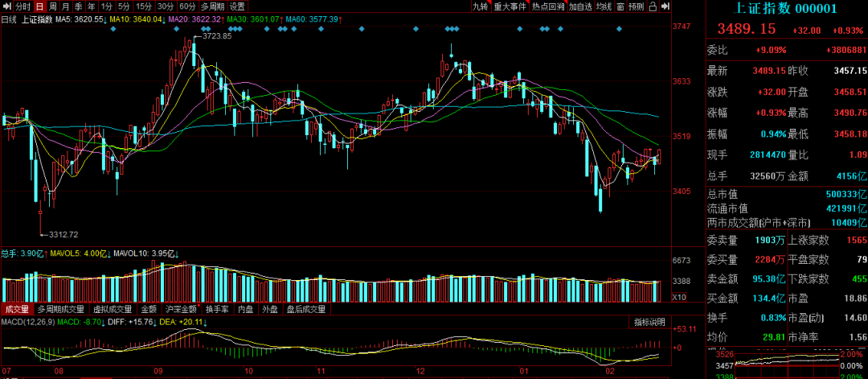Select the 成交量 volume tab
This screenshot has width=868, height=379.
[x=18, y=309]
